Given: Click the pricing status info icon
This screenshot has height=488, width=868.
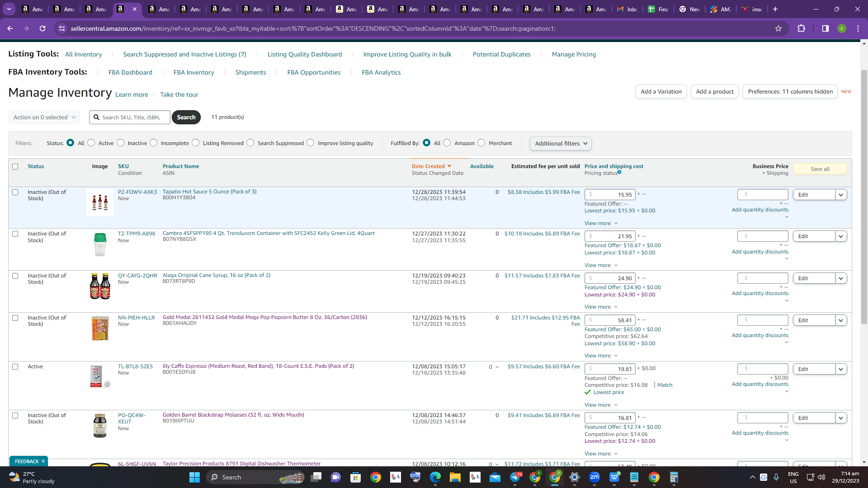Looking at the screenshot, I should pos(619,172).
